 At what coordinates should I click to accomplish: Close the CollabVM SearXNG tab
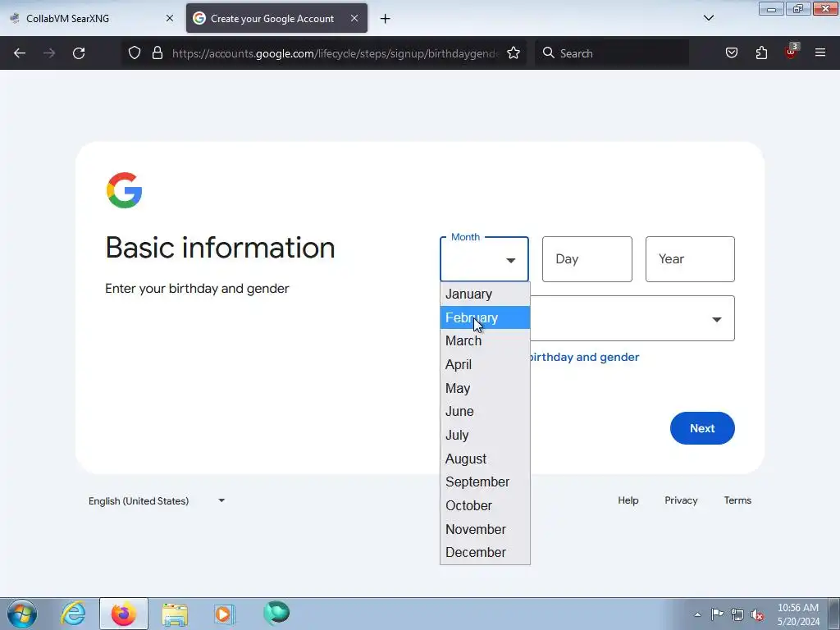169,18
